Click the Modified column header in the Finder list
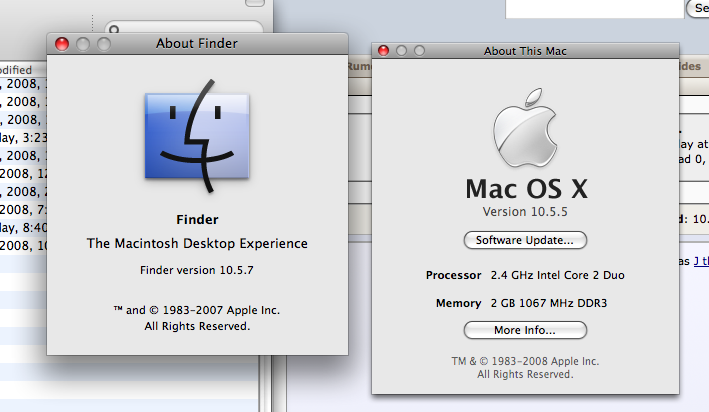This screenshot has width=709, height=412. 23,70
